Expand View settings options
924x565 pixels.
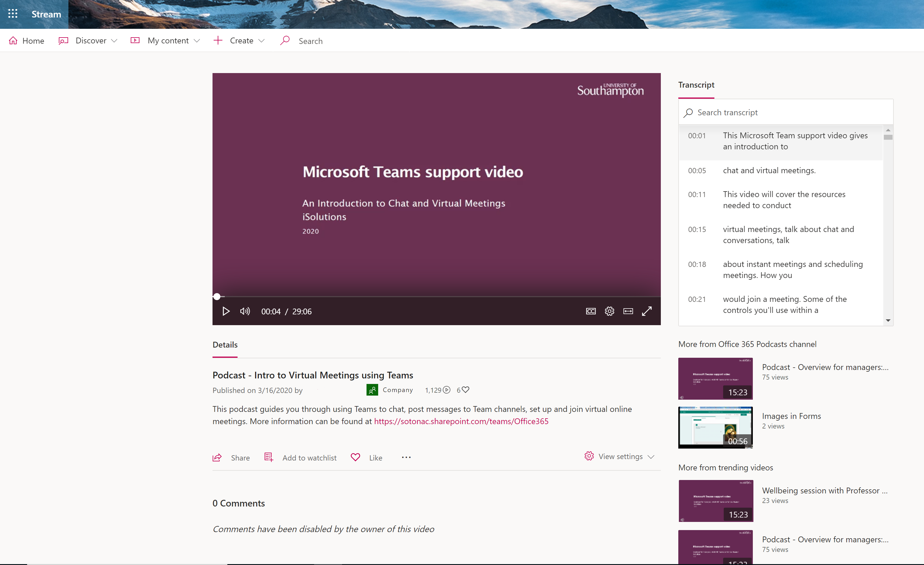(x=619, y=456)
